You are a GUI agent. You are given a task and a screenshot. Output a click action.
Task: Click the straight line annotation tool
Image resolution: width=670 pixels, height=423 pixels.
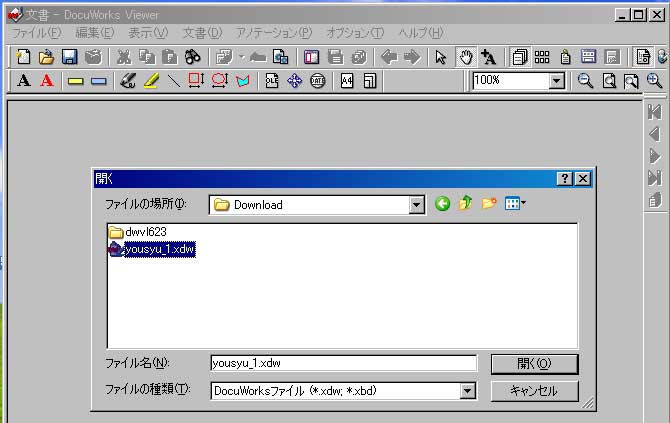(173, 81)
